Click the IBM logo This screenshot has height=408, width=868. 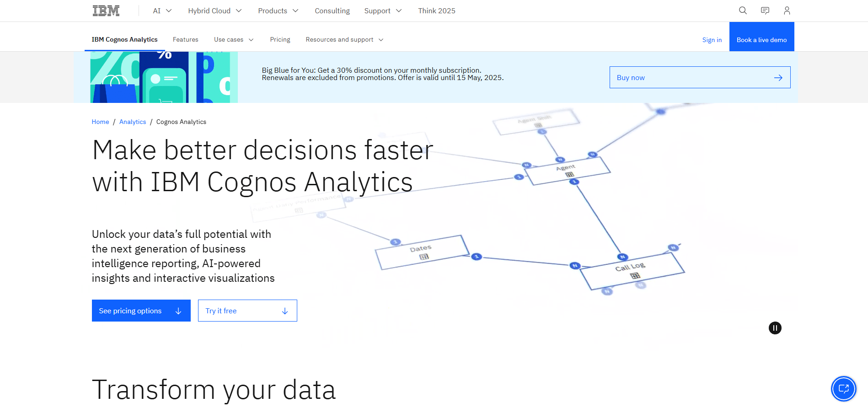click(x=106, y=10)
